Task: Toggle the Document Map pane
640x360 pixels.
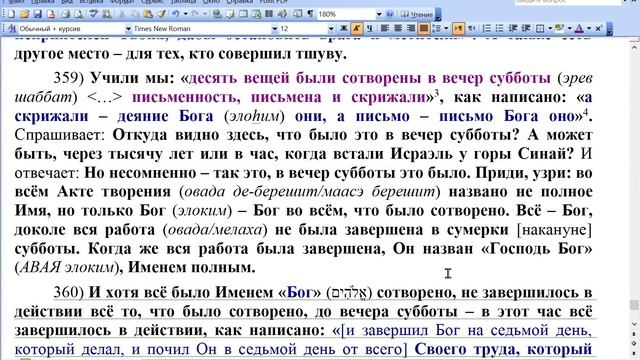Action: click(298, 14)
